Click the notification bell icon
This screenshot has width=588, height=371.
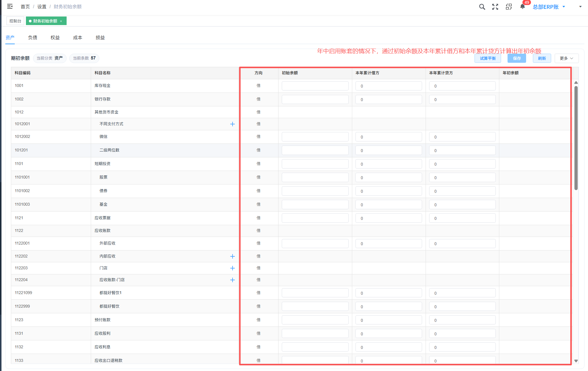tap(523, 6)
